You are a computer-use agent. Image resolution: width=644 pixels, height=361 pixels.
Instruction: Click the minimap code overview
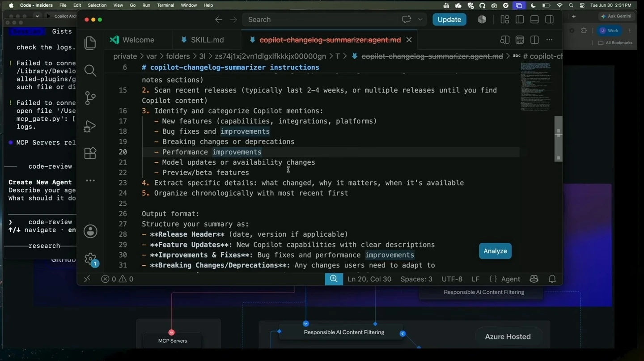(x=535, y=87)
